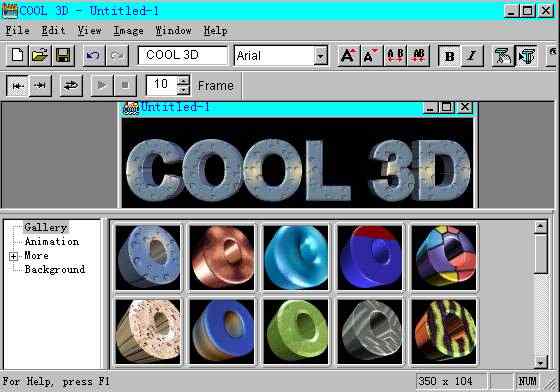Click the COOL 3D app icon in title bar
The height and width of the screenshot is (392, 560).
(10, 11)
